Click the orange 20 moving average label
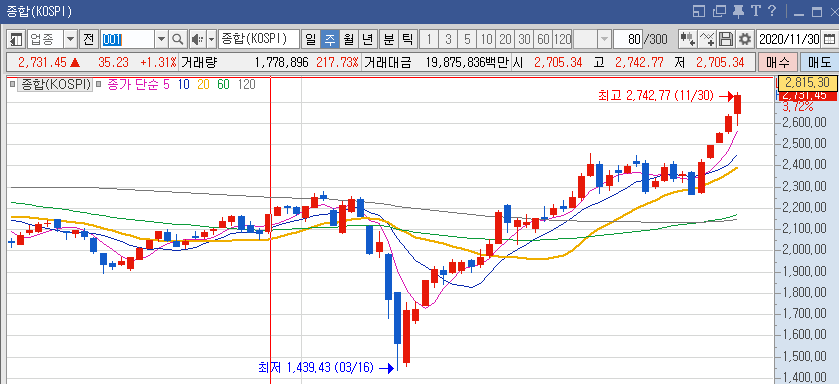 [203, 84]
